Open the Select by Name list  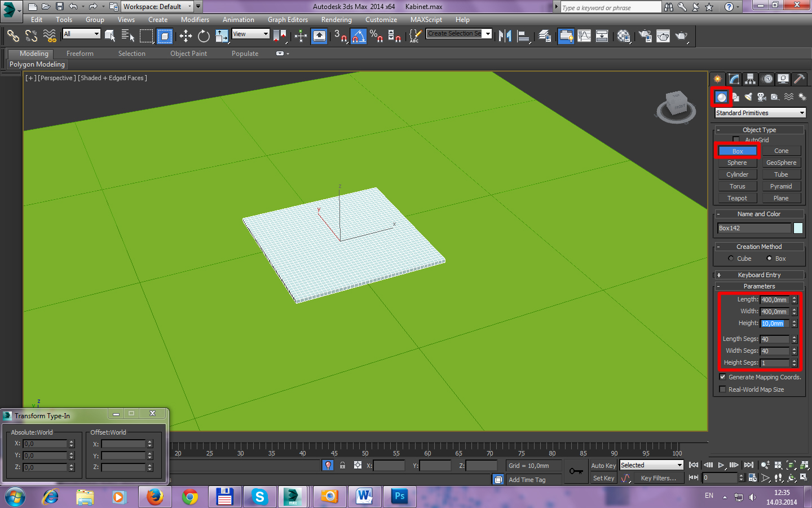click(128, 36)
